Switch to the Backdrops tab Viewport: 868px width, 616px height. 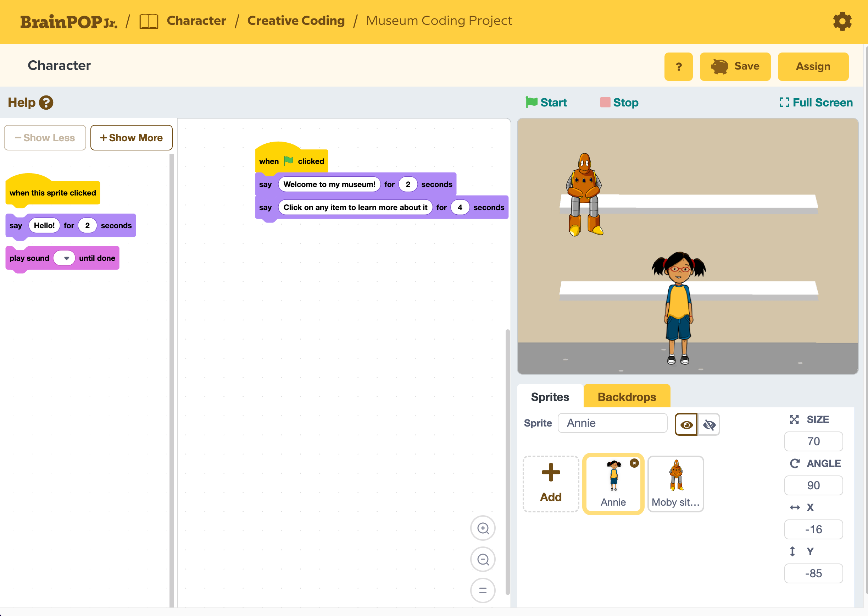point(627,397)
